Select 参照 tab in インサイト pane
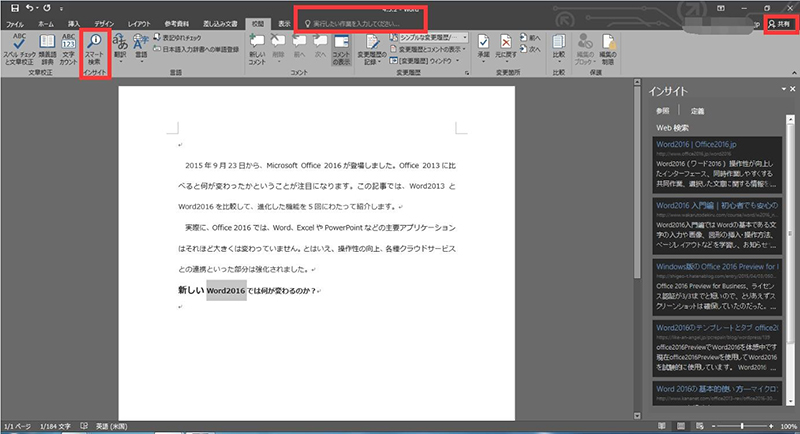800x434 pixels. 662,111
